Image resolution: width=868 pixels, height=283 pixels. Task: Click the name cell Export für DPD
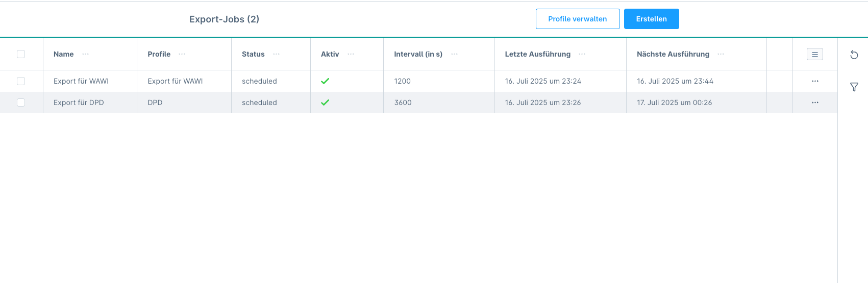79,102
